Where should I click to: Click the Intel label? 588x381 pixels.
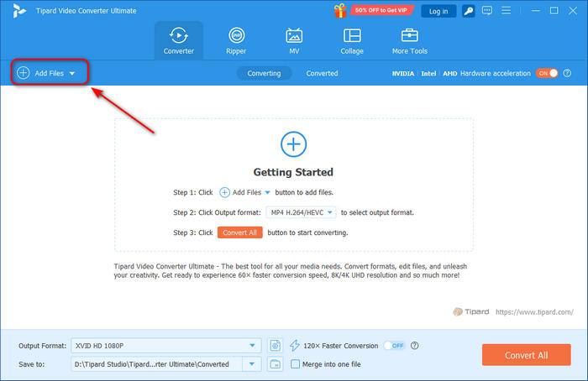tap(428, 73)
